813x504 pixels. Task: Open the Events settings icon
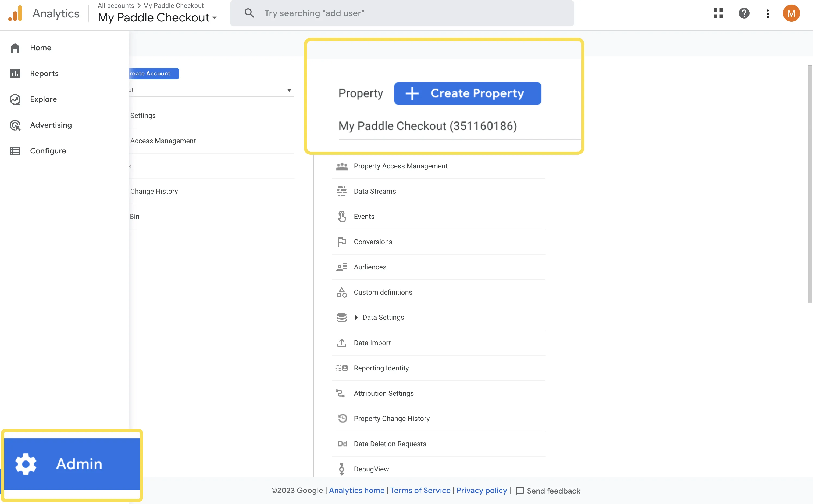coord(342,216)
